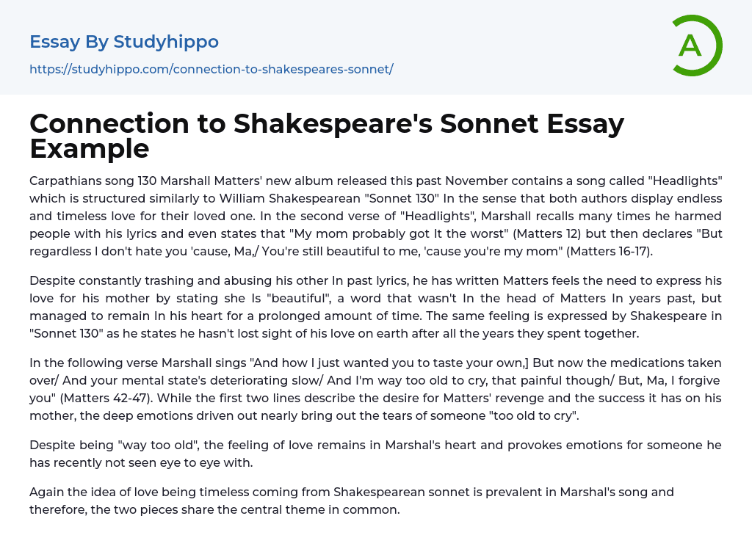Screen dimensions: 752x560
Task: Click the paragraph beginning Despite constantly trashing
Action: click(375, 306)
